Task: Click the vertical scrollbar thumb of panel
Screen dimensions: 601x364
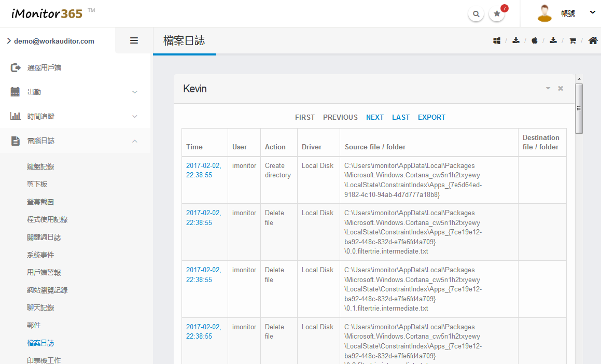Action: tap(579, 108)
